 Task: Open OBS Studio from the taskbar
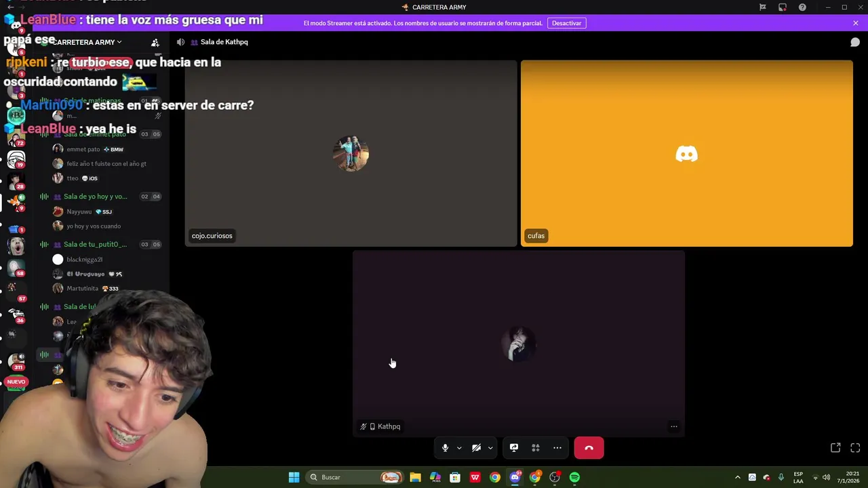point(555,477)
